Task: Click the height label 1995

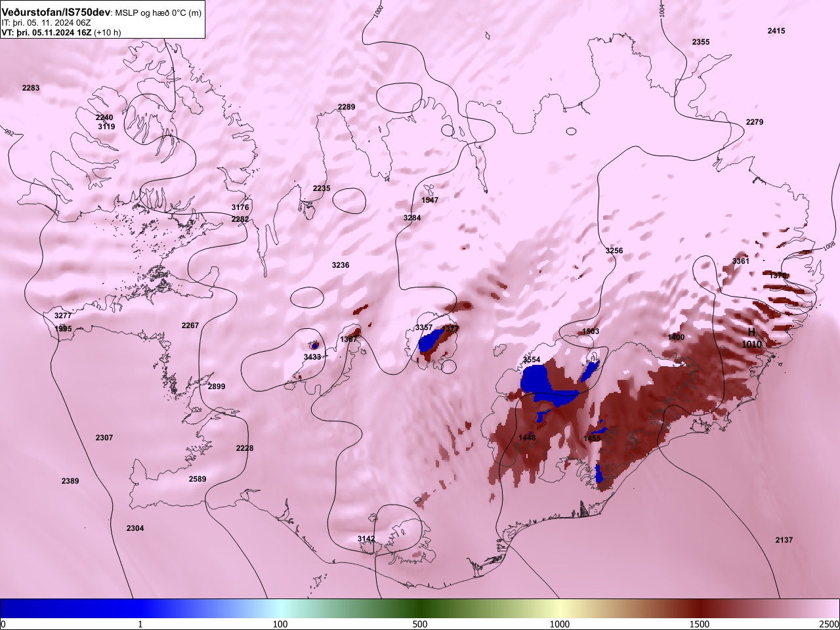Action: pos(63,329)
